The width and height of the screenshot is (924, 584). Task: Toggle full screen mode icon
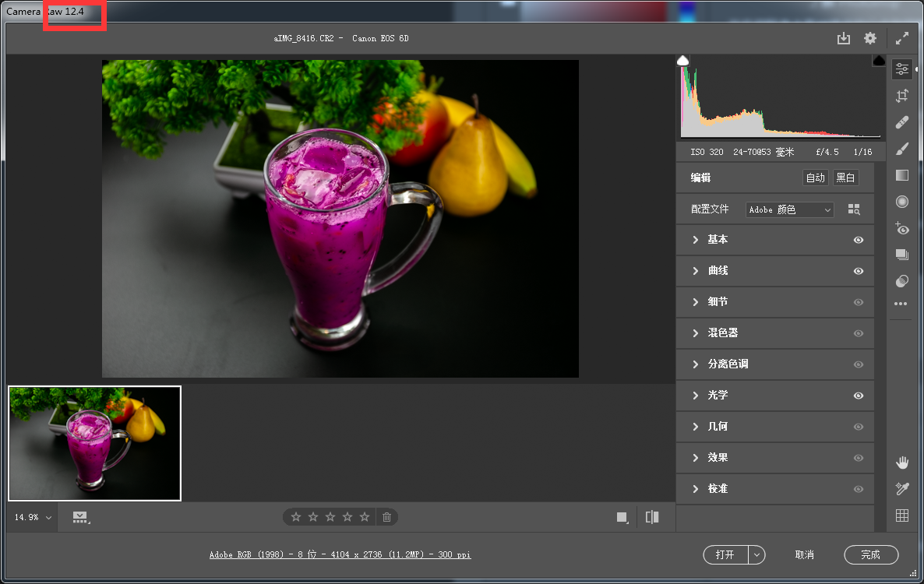click(x=902, y=38)
